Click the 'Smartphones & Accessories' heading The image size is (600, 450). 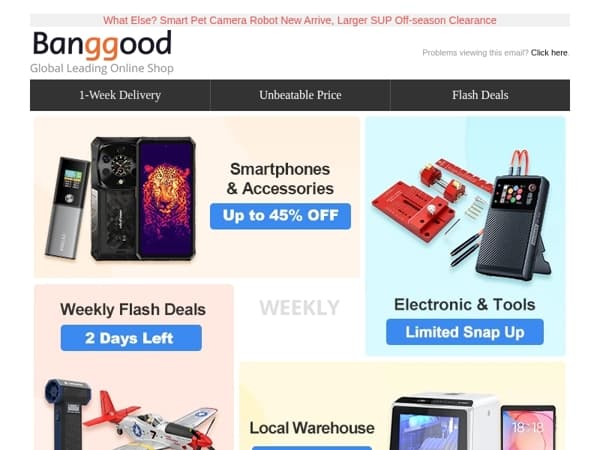pyautogui.click(x=280, y=179)
